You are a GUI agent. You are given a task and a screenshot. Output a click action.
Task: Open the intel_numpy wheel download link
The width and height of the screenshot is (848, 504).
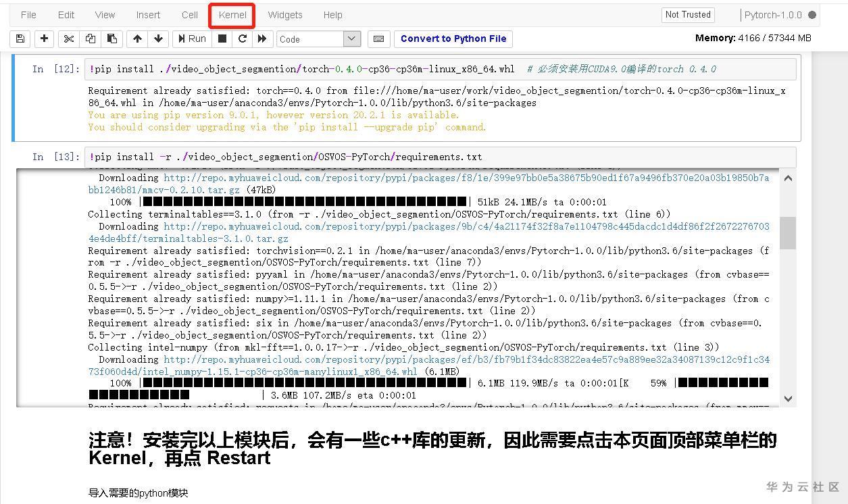coord(428,366)
